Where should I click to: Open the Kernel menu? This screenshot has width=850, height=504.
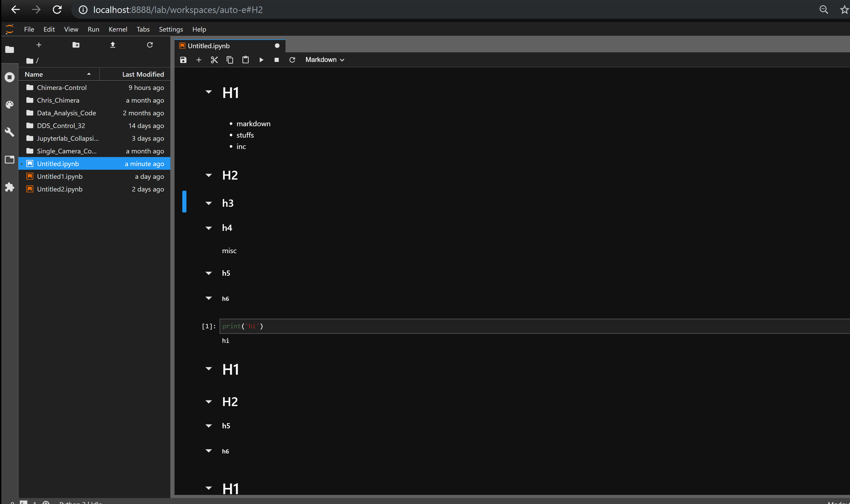[117, 29]
